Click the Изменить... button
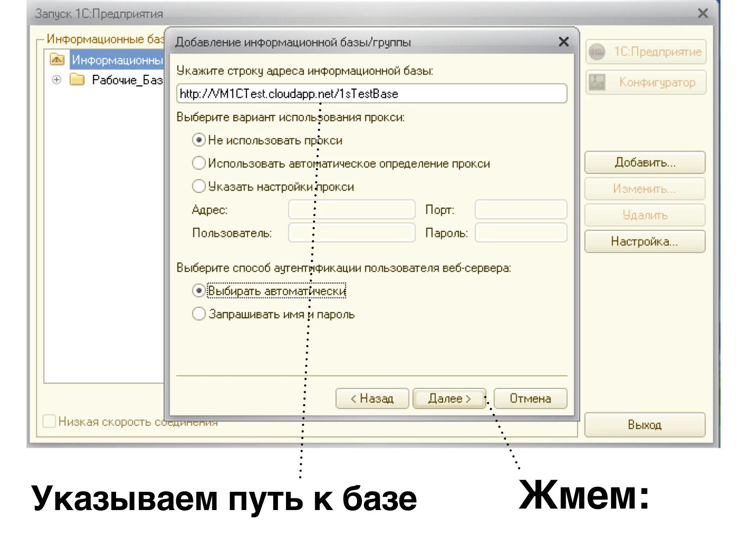 click(x=645, y=189)
